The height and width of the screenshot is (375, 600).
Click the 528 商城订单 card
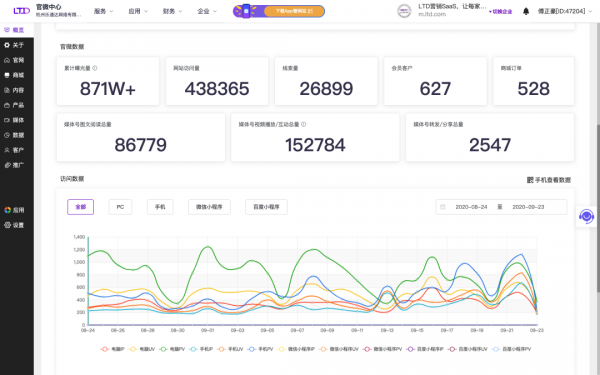point(533,81)
